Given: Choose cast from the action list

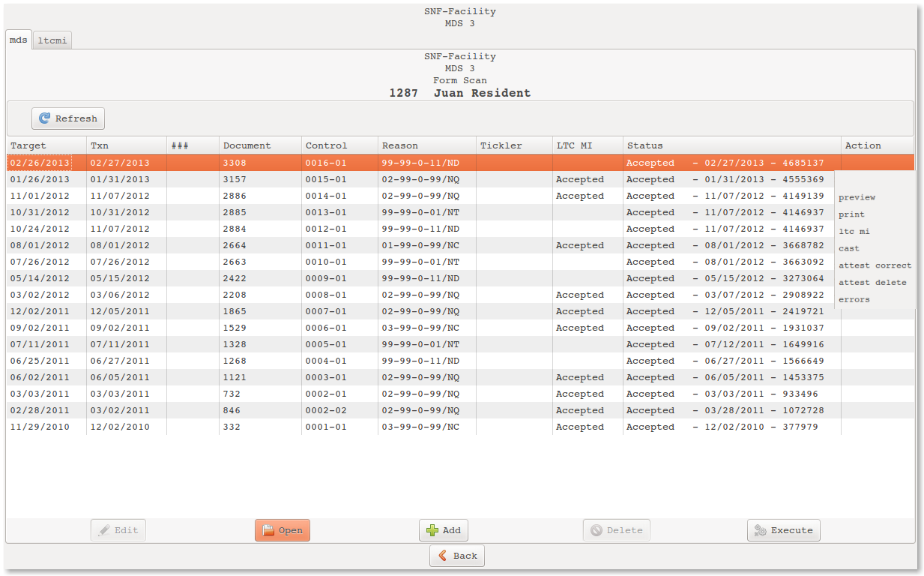Looking at the screenshot, I should [x=849, y=248].
